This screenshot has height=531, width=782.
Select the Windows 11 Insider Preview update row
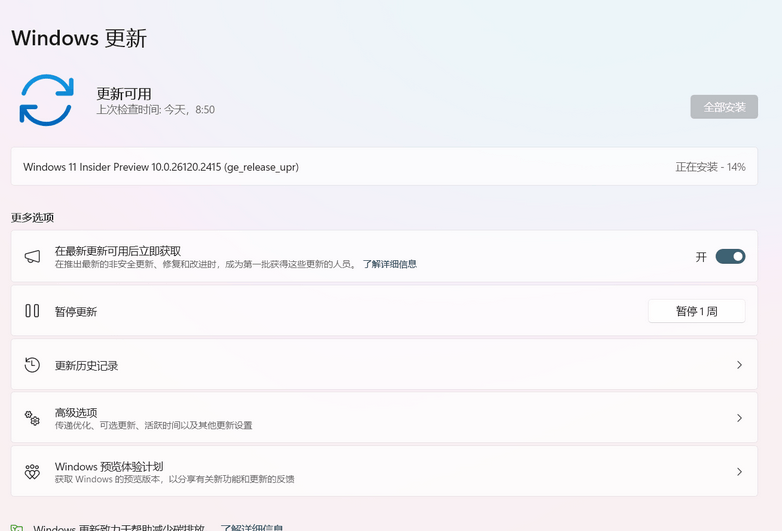pos(384,167)
